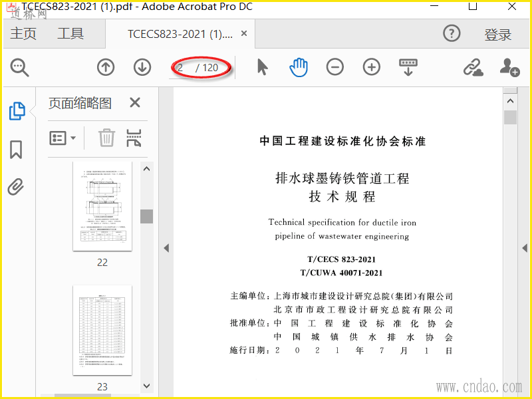
Task: Select the arrow selection tool
Action: click(x=262, y=67)
